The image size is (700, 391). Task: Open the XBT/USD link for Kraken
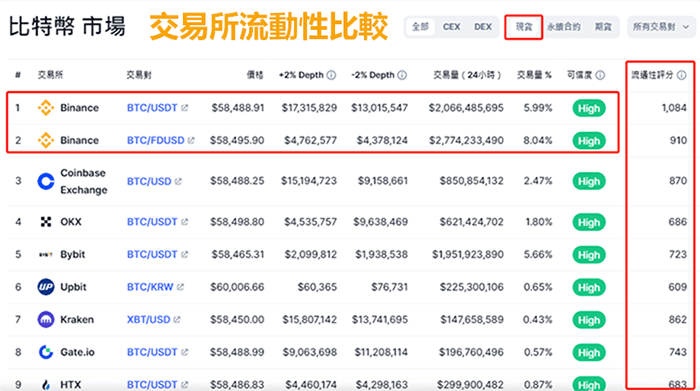[149, 320]
